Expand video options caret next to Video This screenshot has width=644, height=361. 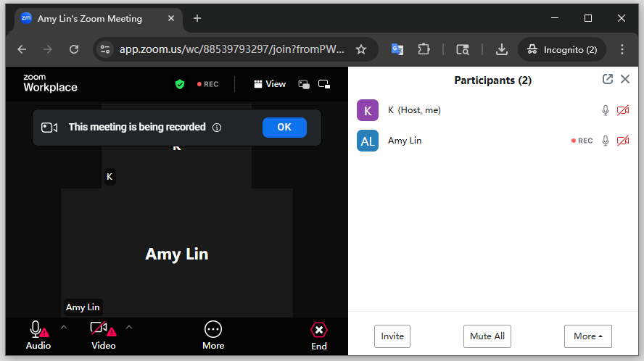coord(129,328)
